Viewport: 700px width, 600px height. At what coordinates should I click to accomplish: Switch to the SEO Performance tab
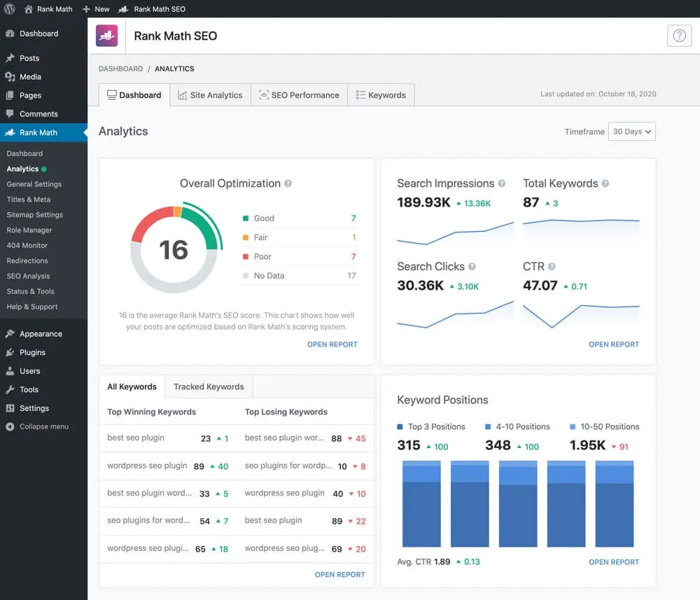coord(299,95)
